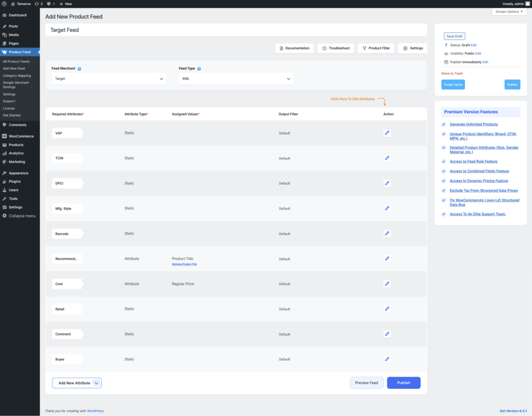
Task: Open Category Mapping submenu
Action: click(x=17, y=76)
